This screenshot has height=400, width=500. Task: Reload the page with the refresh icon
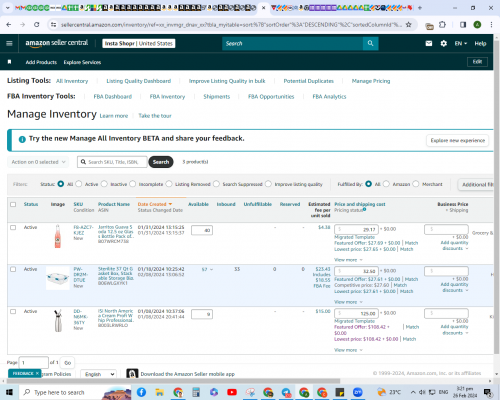(37, 25)
